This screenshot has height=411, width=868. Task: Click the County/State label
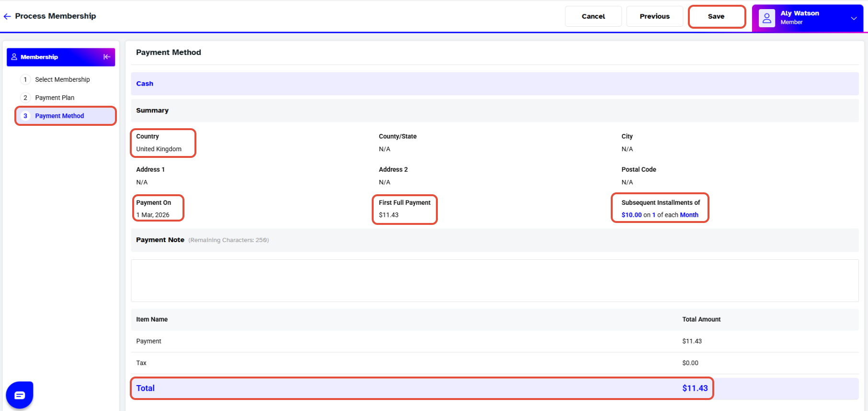[398, 136]
